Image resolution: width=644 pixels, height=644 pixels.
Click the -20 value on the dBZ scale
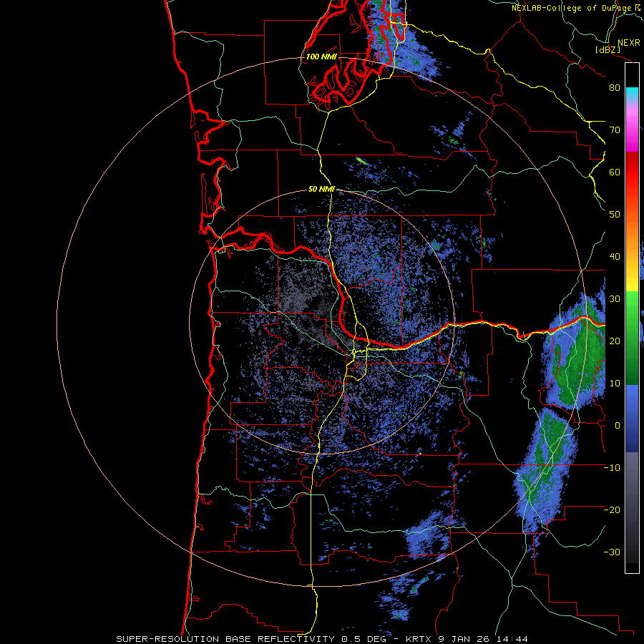click(x=612, y=509)
